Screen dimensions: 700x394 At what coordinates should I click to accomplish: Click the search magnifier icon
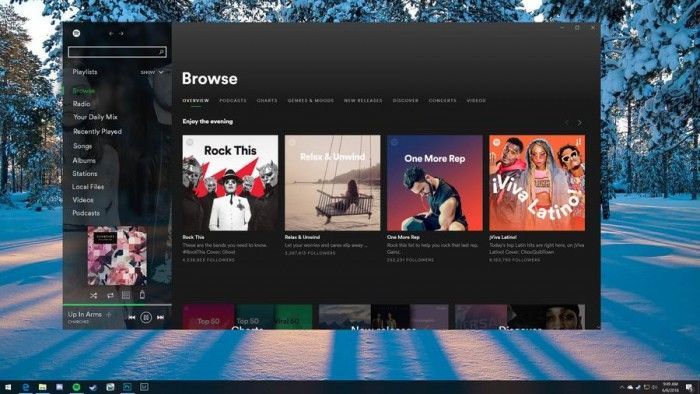pyautogui.click(x=161, y=52)
